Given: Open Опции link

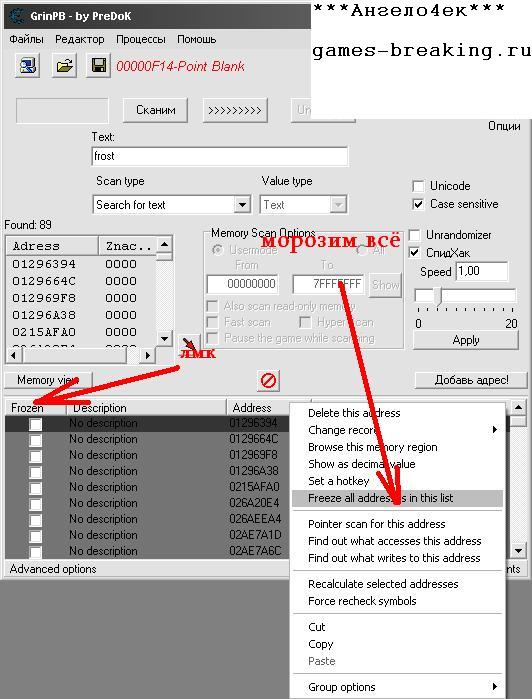Looking at the screenshot, I should click(x=504, y=126).
